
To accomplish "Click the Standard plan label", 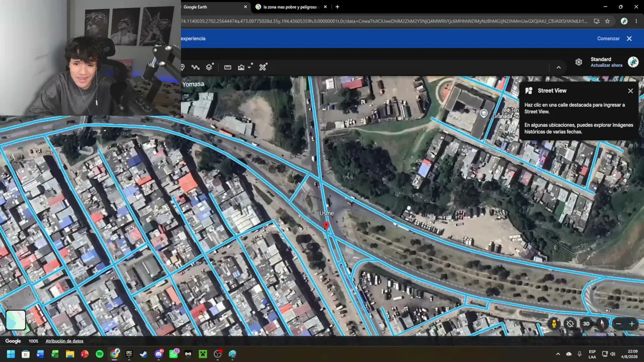I will click(x=601, y=59).
